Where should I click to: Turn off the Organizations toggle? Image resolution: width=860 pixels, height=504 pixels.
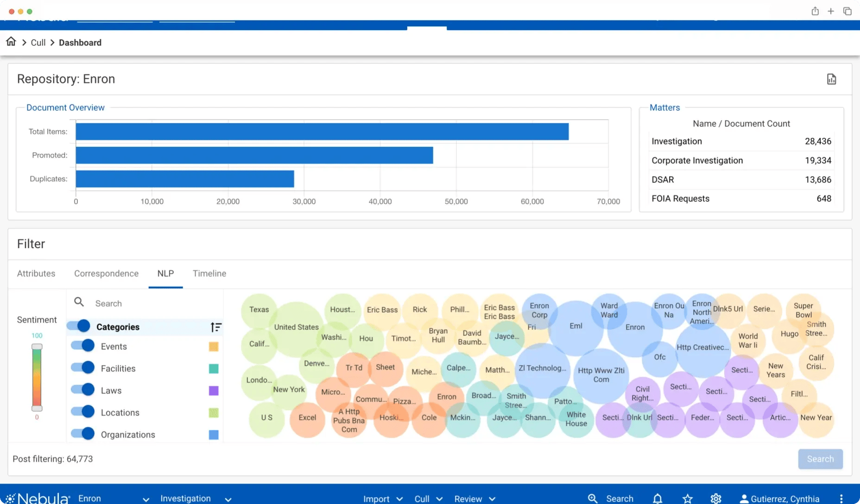pos(82,434)
